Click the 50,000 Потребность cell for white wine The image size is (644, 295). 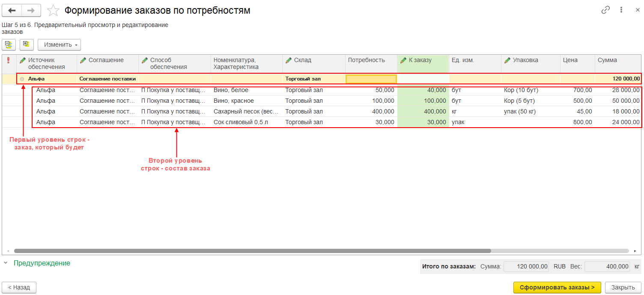pos(371,90)
